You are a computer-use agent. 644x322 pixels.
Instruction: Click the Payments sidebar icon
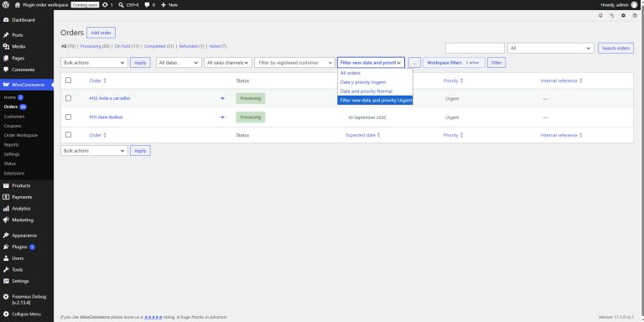pos(6,197)
